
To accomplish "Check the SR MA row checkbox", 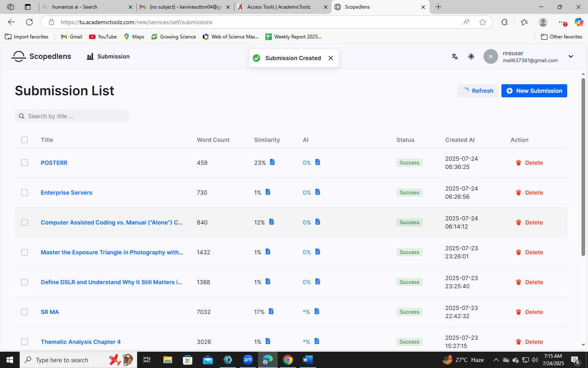I will click(24, 312).
